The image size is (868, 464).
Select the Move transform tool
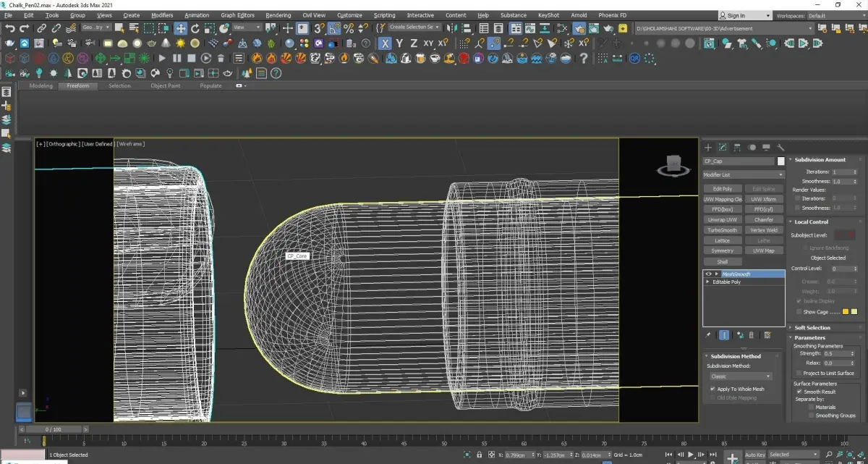(180, 28)
